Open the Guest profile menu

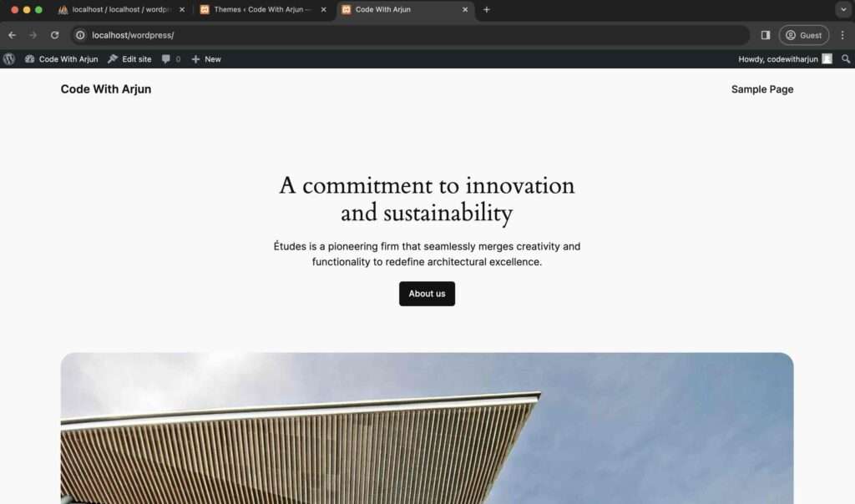pyautogui.click(x=804, y=35)
